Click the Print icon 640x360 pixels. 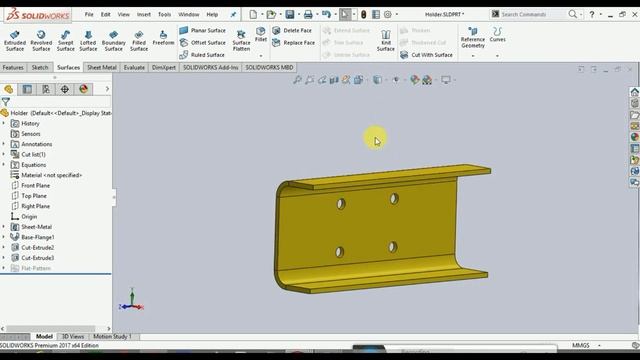tap(308, 15)
